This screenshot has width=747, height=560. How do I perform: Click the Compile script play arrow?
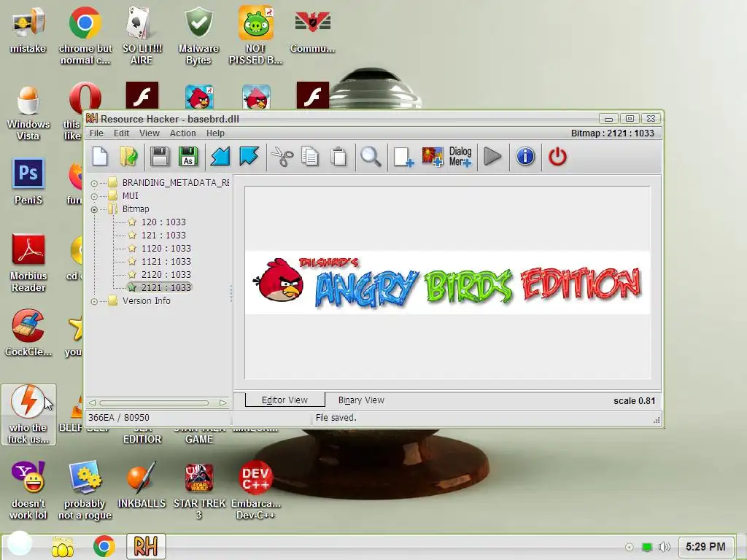[492, 157]
